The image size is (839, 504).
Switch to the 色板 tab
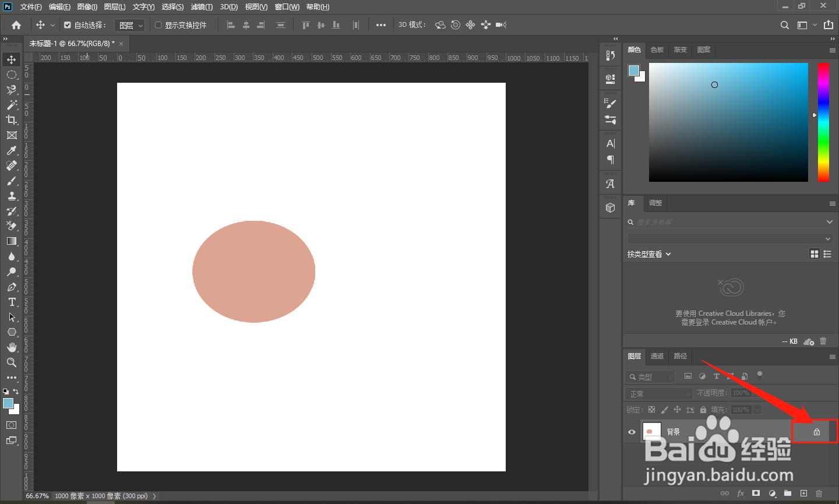(657, 50)
